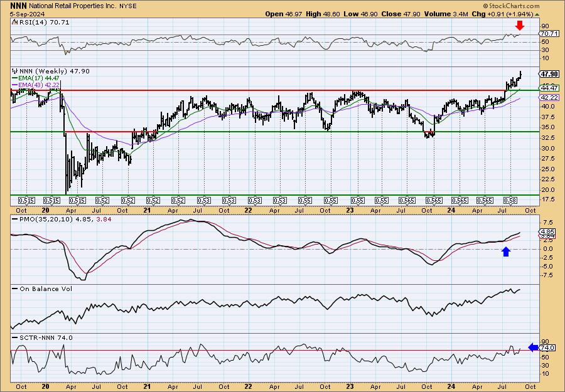
Task: Click the 70.71 RSI value tag on right axis
Action: point(549,33)
